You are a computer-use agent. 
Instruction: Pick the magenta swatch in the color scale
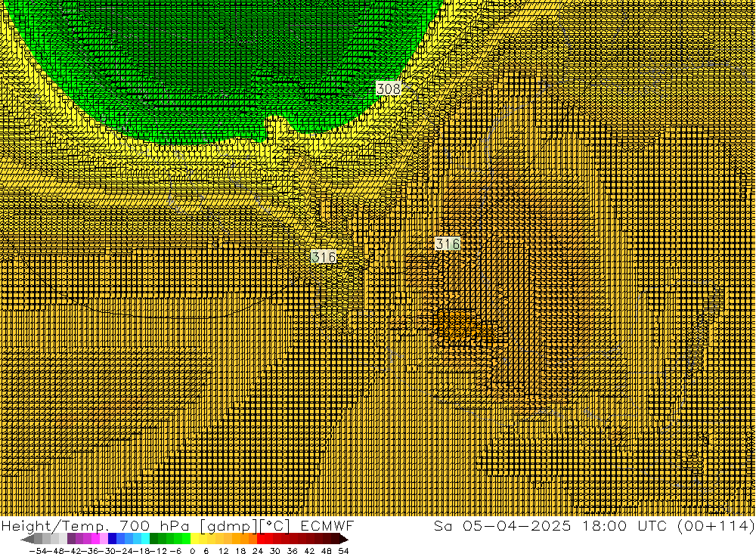tap(95, 539)
